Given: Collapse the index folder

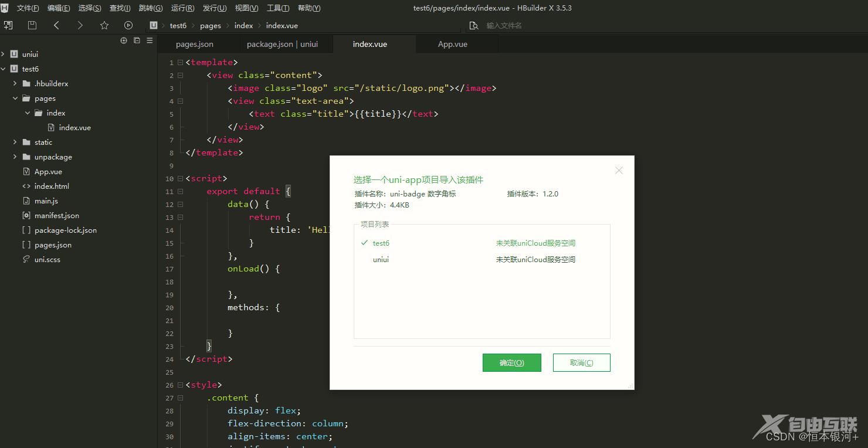Looking at the screenshot, I should [x=28, y=113].
